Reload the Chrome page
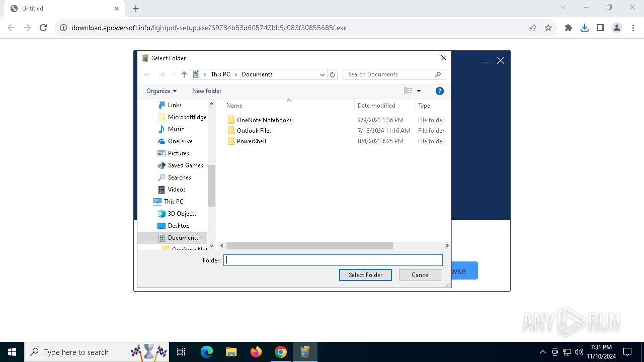644x362 pixels. coord(43,28)
